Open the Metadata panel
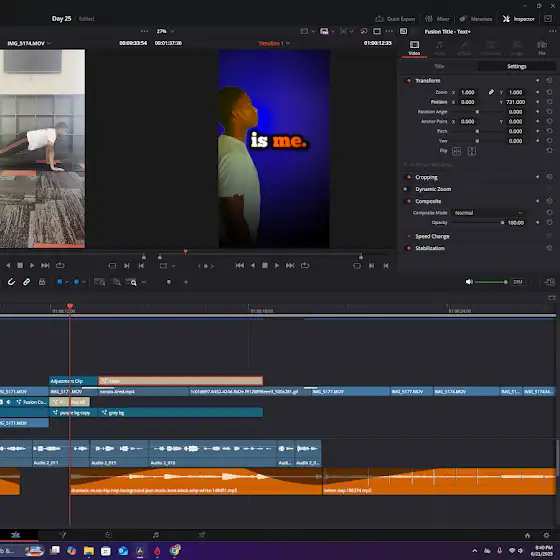Viewport: 560px width, 560px height. (476, 19)
